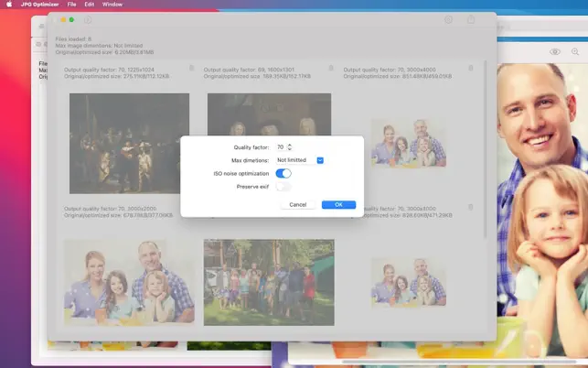Image resolution: width=588 pixels, height=368 pixels.
Task: Select small family thumbnail under 851.48KB entry
Action: tap(409, 143)
